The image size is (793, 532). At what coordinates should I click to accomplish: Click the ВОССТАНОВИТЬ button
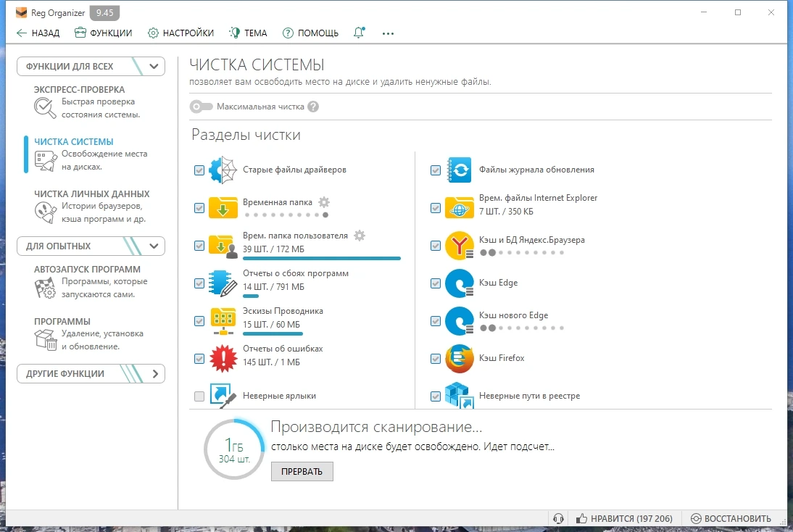click(x=731, y=518)
